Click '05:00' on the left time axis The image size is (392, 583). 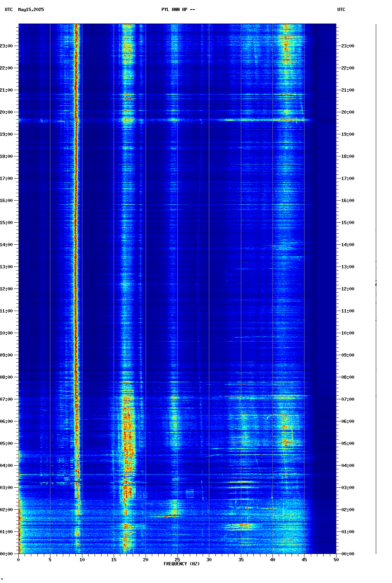tap(7, 444)
